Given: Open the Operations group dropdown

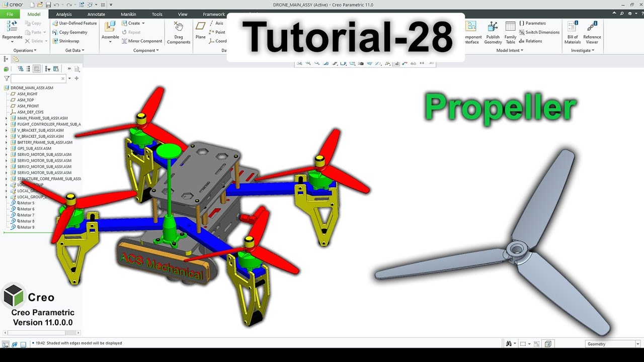Looking at the screenshot, I should 24,50.
